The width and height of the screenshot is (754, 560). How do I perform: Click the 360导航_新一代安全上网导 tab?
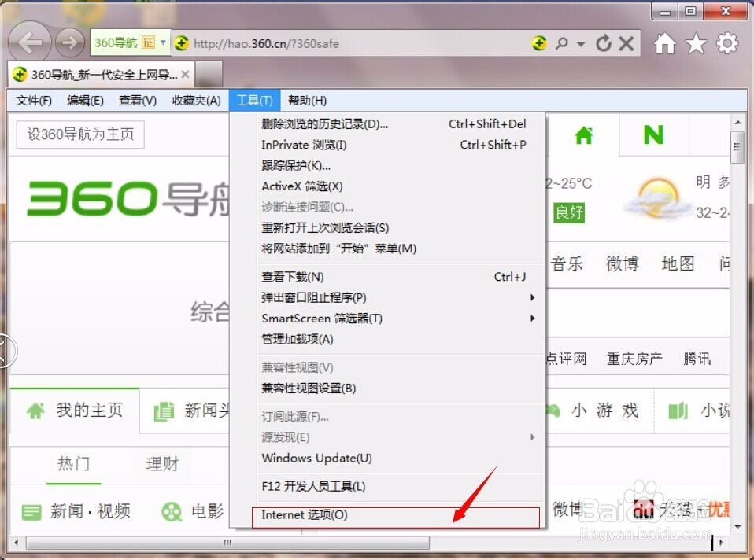pyautogui.click(x=102, y=75)
